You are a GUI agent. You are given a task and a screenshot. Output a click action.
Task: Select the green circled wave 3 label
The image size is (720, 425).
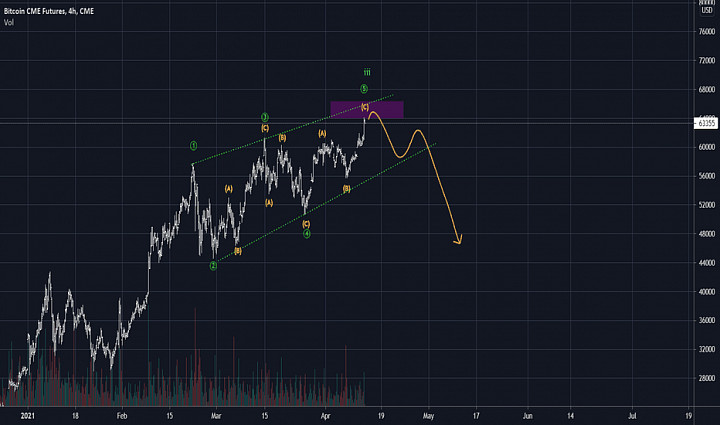(264, 117)
